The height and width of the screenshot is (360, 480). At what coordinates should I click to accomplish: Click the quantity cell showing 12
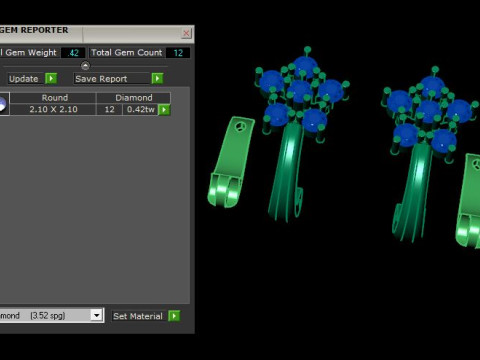pyautogui.click(x=109, y=110)
